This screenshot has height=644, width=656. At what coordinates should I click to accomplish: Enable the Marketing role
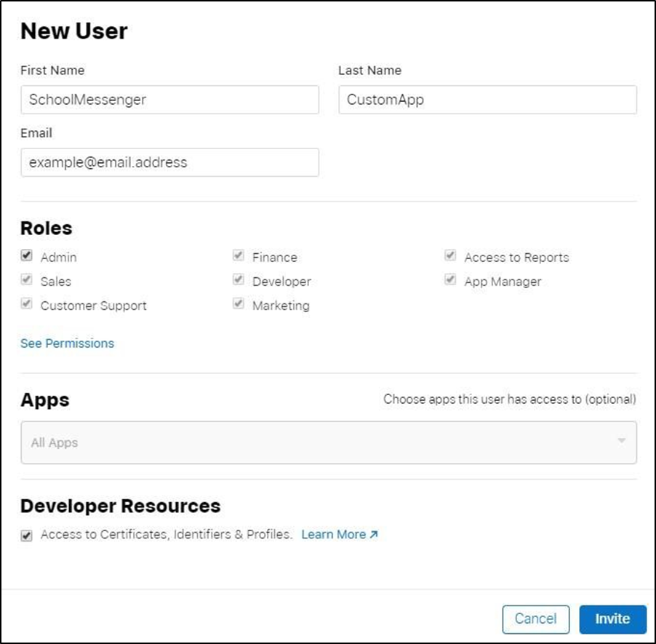[x=238, y=303]
